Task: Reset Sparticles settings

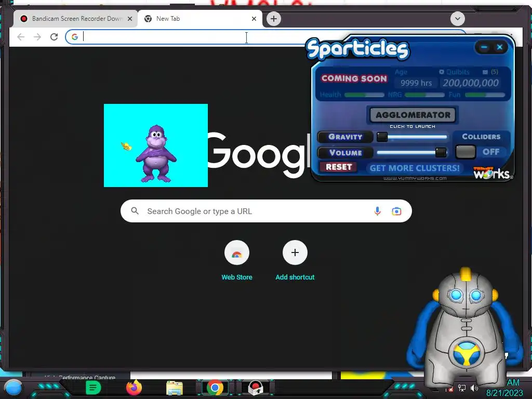Action: [x=338, y=167]
